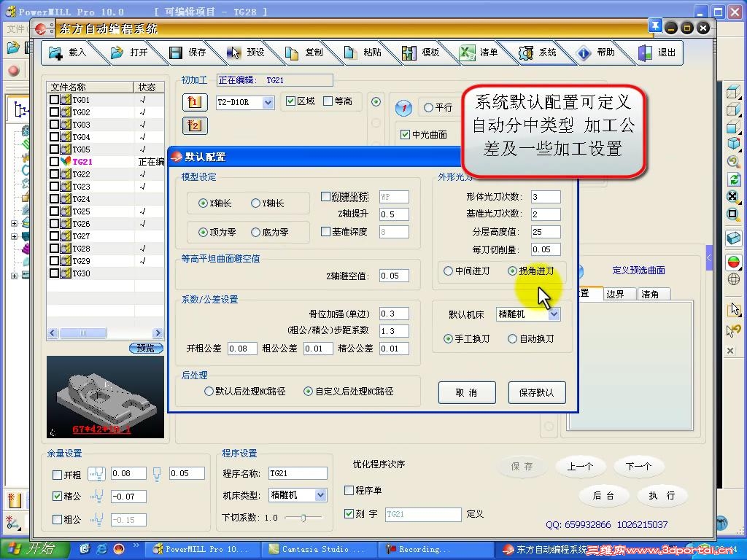Open the 清单 (List) Excel toolbar item
747x560 pixels.
[479, 52]
